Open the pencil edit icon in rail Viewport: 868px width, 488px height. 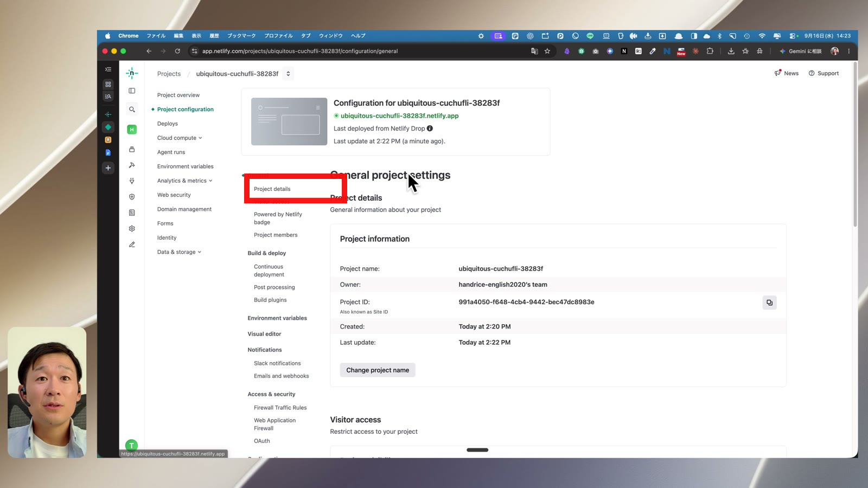pyautogui.click(x=132, y=245)
